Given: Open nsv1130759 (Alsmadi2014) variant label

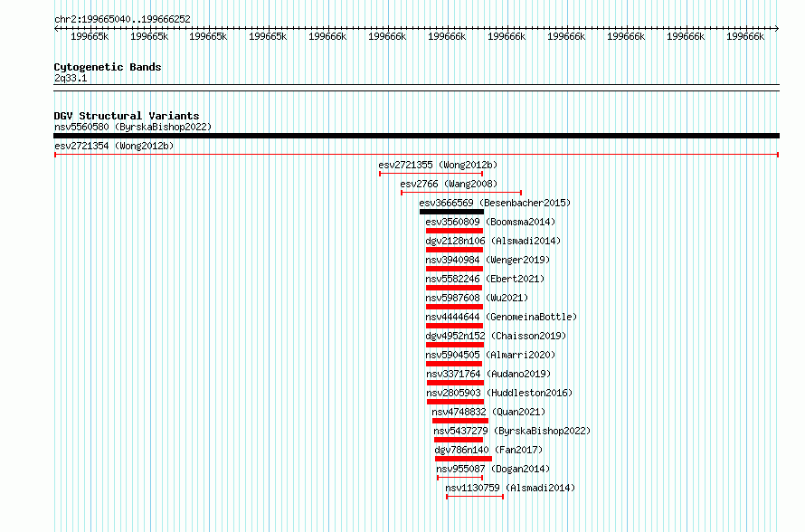Looking at the screenshot, I should tap(510, 488).
